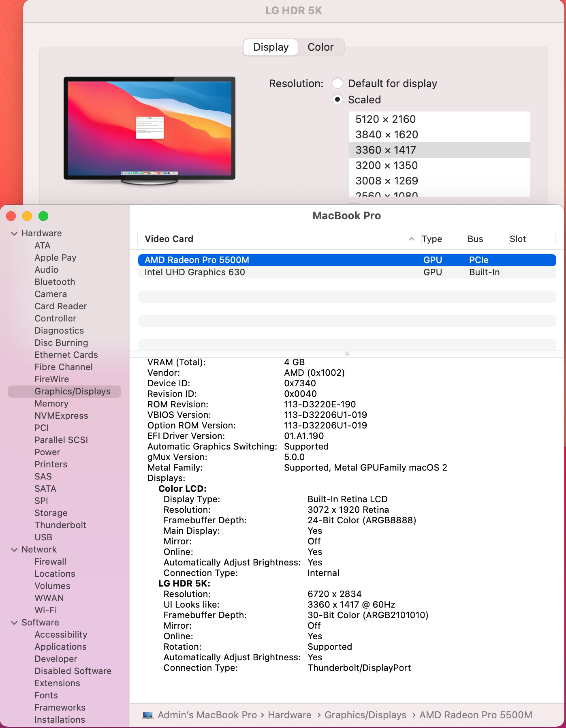The width and height of the screenshot is (566, 728).
Task: Collapse the Network section chevron
Action: click(14, 550)
